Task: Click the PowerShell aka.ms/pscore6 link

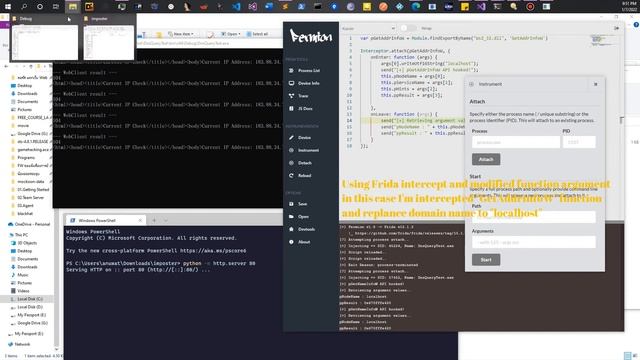Action: [x=213, y=251]
